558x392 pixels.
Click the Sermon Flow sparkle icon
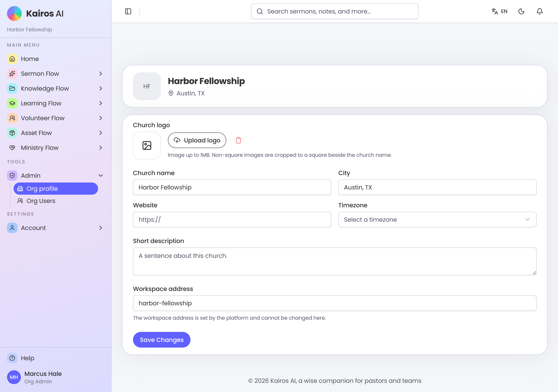tap(12, 74)
